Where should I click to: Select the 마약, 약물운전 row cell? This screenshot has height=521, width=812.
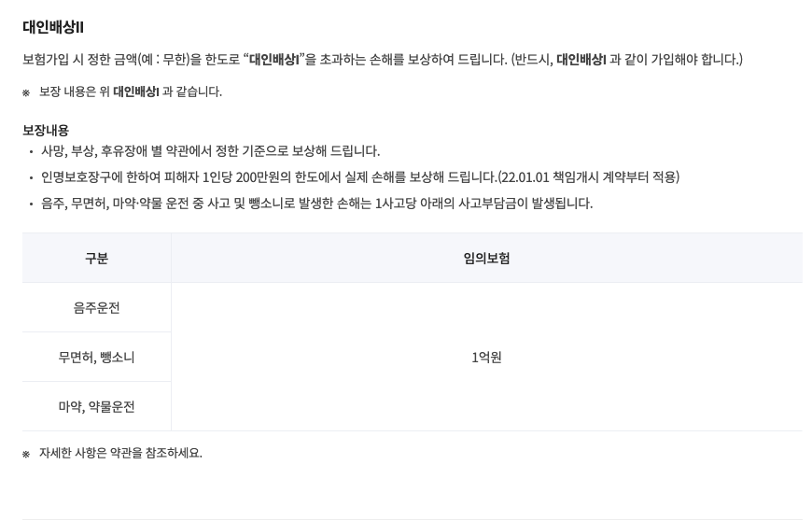[97, 406]
